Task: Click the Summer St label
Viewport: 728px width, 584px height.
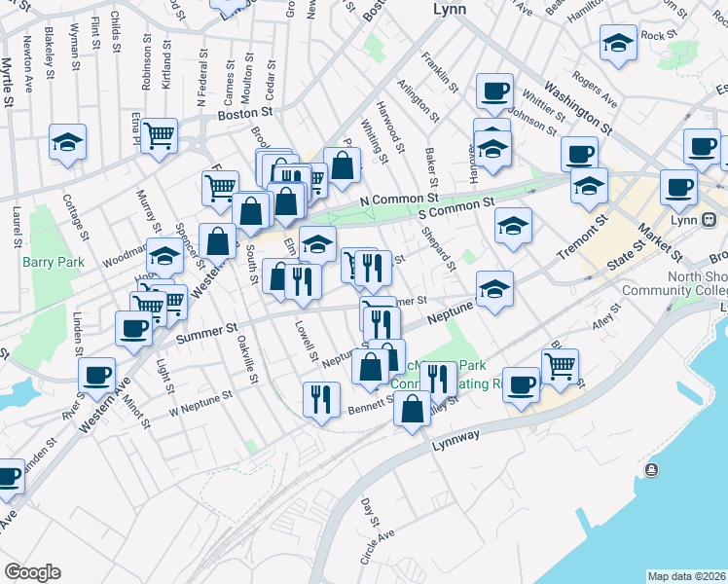Action: [206, 333]
